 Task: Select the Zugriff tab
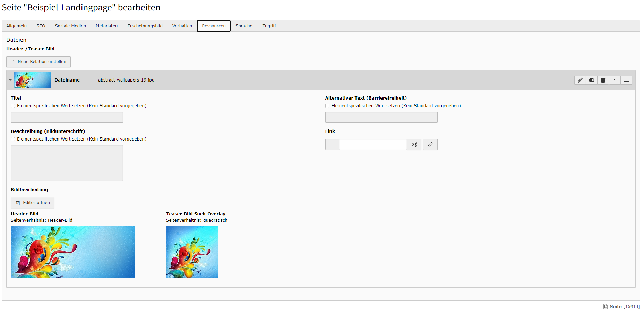point(269,26)
